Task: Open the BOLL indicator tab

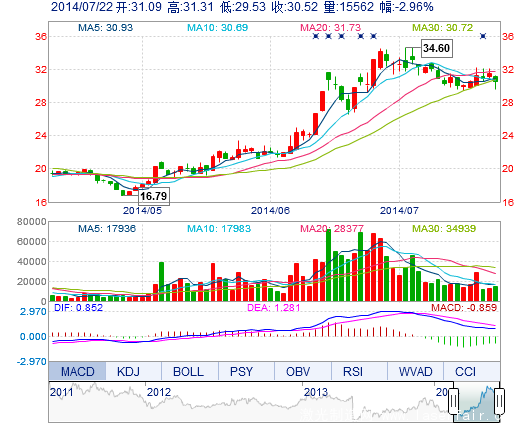Action: pos(189,371)
